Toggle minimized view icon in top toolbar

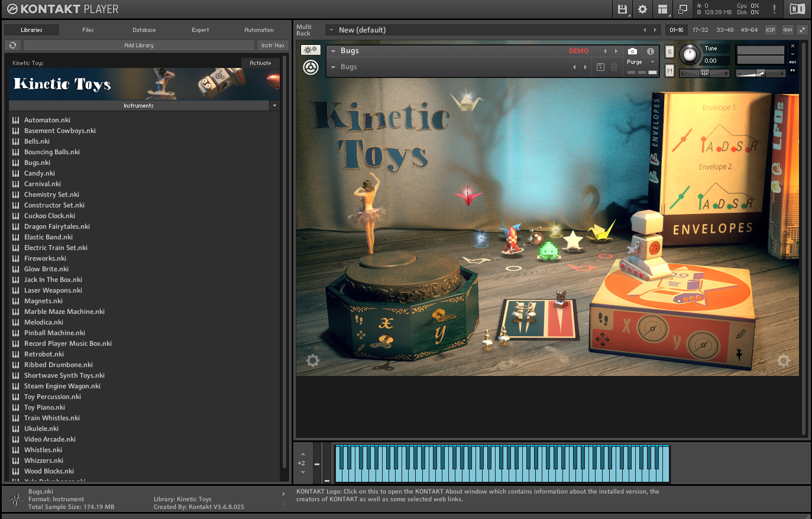click(682, 9)
